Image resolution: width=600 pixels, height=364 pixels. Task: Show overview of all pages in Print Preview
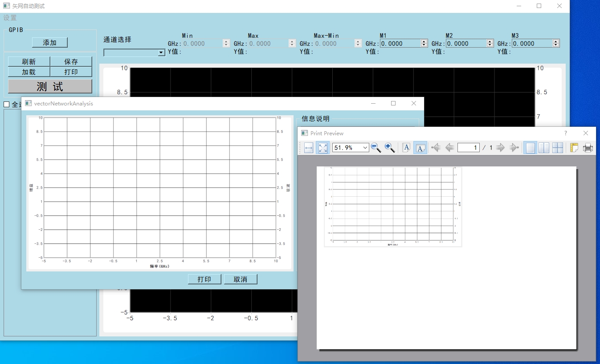point(558,148)
